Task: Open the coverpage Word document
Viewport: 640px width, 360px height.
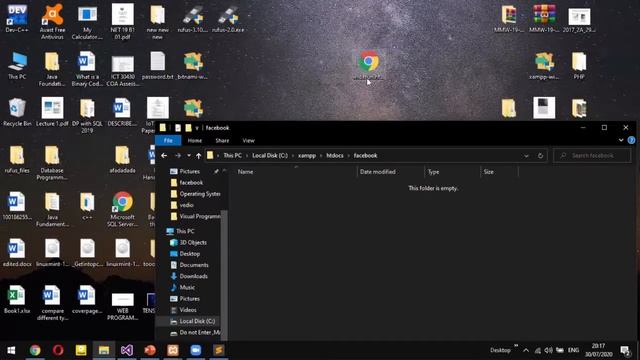Action: point(87,300)
